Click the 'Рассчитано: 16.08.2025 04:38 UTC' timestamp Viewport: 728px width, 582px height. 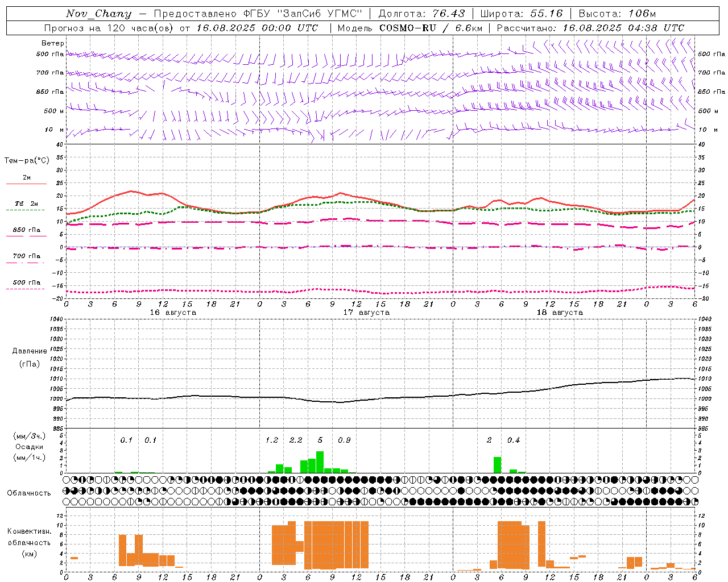590,28
